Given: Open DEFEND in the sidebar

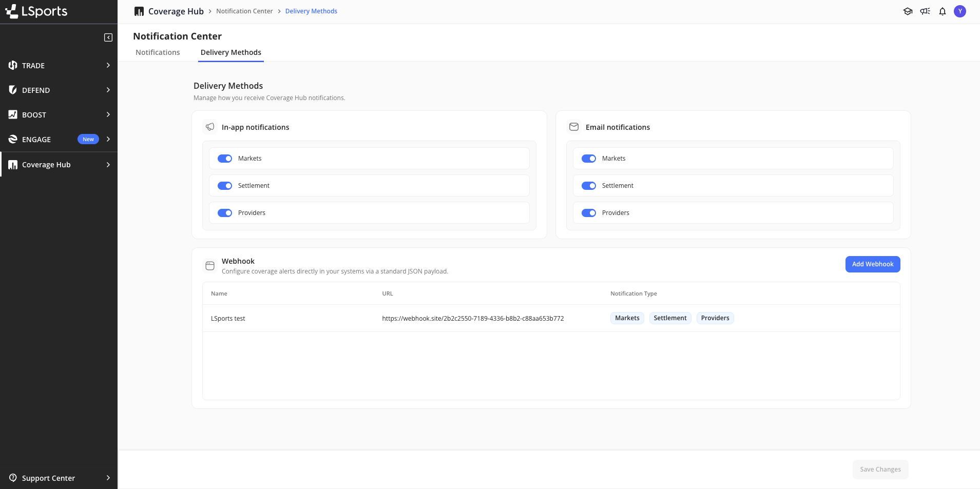Looking at the screenshot, I should [x=59, y=90].
